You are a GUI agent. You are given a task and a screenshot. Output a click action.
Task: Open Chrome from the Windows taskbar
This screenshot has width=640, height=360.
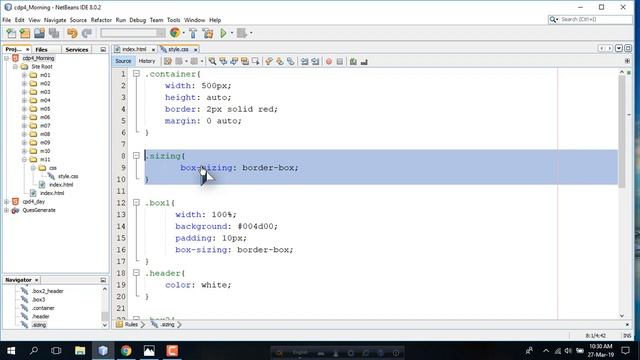click(x=126, y=351)
